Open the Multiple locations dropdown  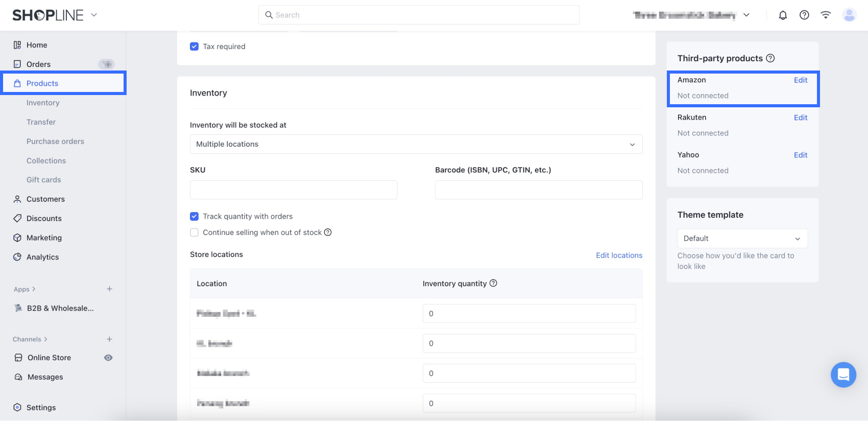pos(416,144)
